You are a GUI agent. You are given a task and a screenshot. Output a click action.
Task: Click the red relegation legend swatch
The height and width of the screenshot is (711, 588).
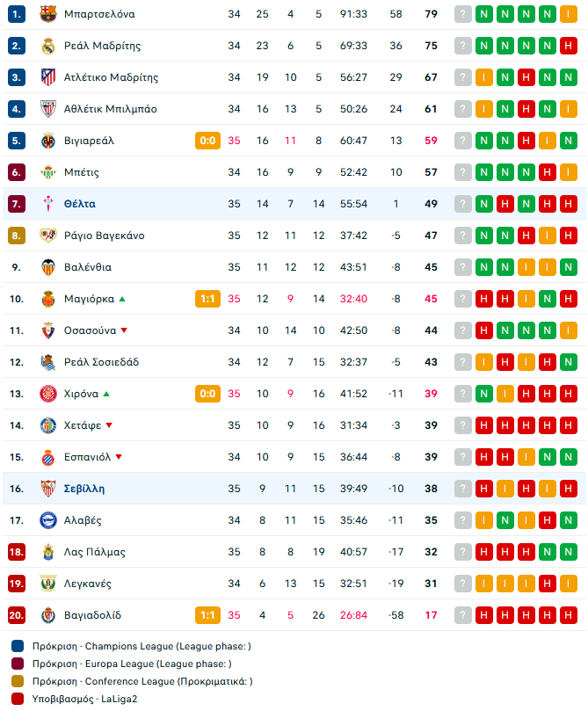[x=18, y=699]
